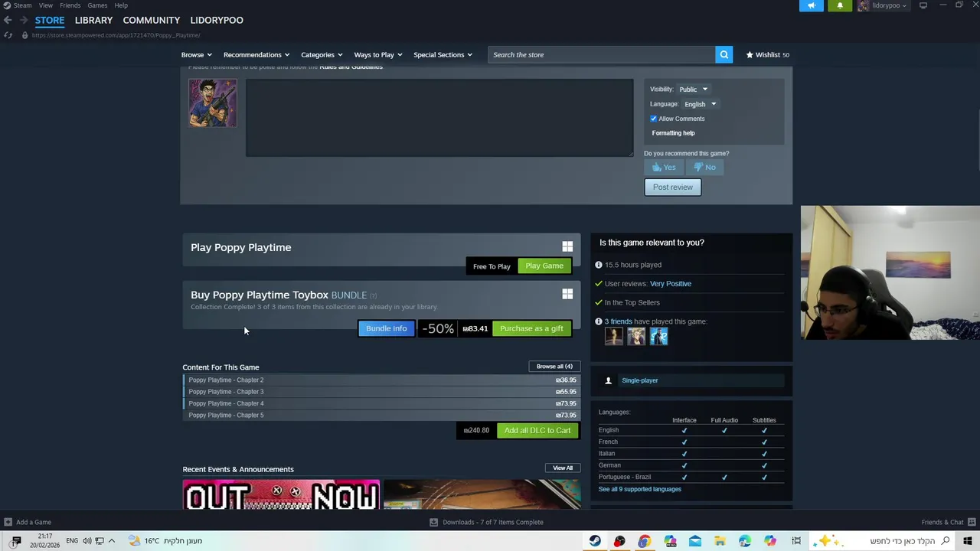Open the second friend's avatar
Screen dimensions: 980x551
coord(636,336)
